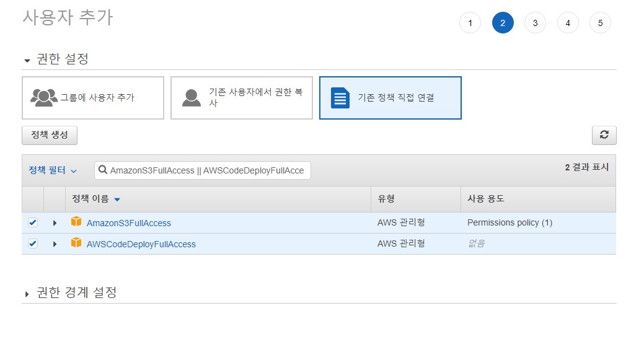Click the orange box icon beside AmazonS3FullAccess
Viewport: 644px width, 360px height.
(x=76, y=222)
